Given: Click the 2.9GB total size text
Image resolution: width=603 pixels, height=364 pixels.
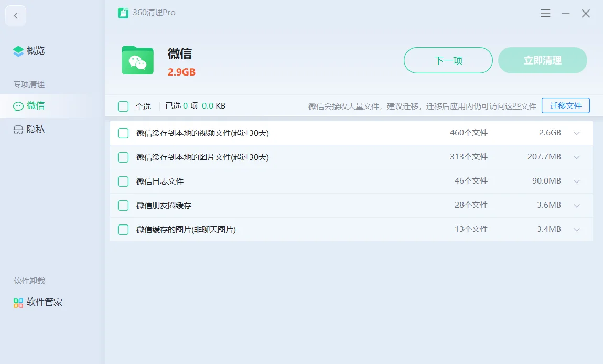Looking at the screenshot, I should (181, 72).
